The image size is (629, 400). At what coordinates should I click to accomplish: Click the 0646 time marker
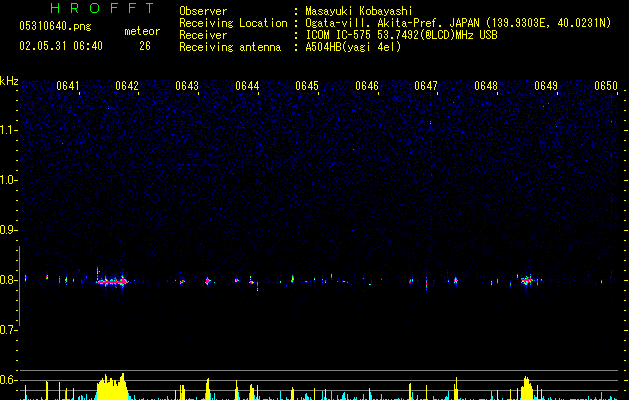click(367, 86)
